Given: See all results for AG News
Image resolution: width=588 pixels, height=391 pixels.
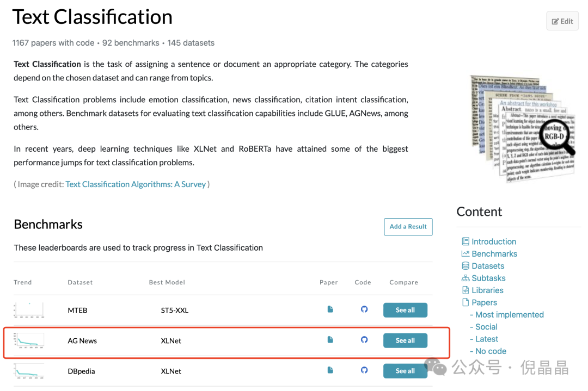Looking at the screenshot, I should [x=405, y=340].
